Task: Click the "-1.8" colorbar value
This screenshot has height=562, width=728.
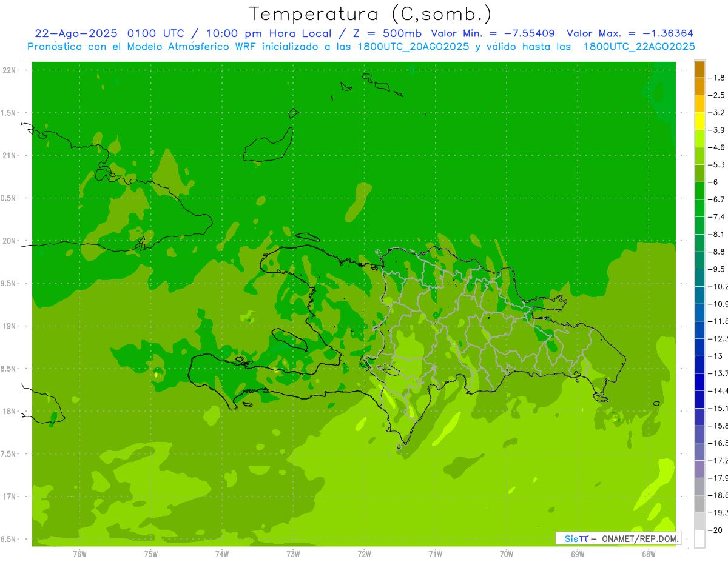Action: click(x=718, y=78)
